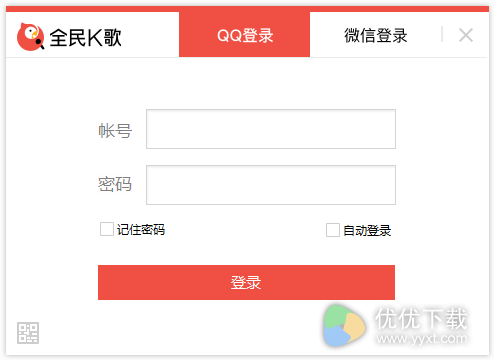Enable the 记住密码 checkbox
494x360 pixels.
[107, 229]
